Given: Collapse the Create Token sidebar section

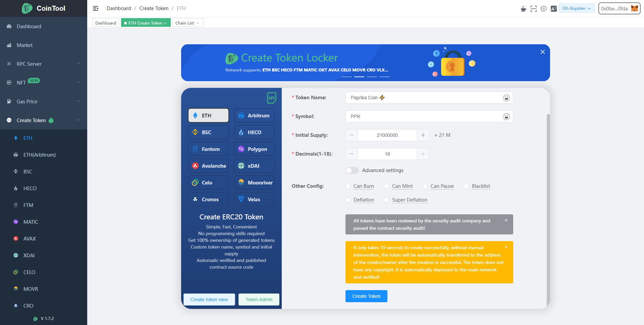Looking at the screenshot, I should (x=44, y=120).
